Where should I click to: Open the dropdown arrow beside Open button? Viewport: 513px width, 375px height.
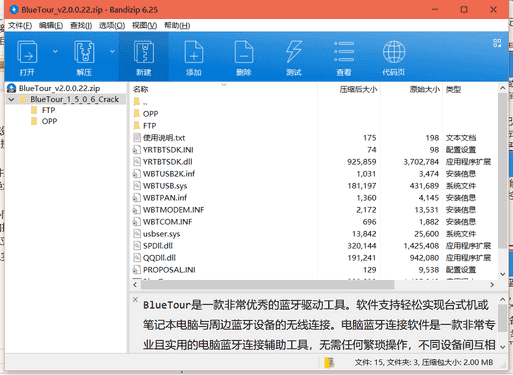[55, 51]
